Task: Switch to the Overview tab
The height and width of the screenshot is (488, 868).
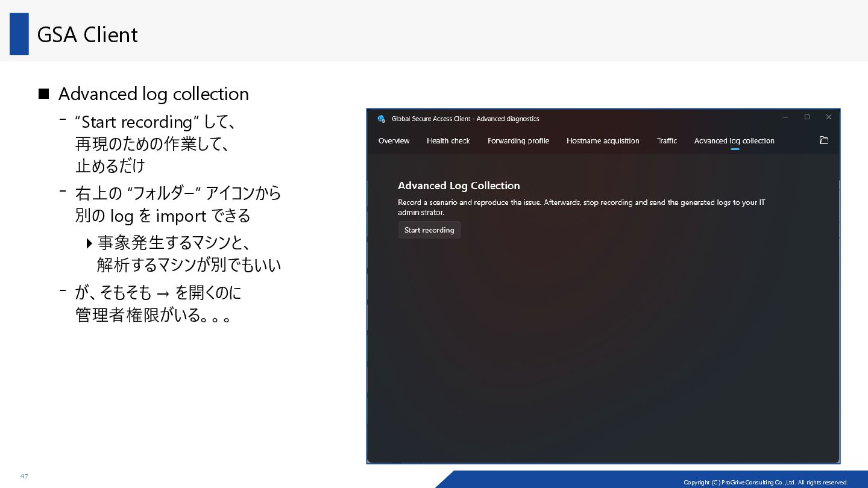Action: pos(394,141)
